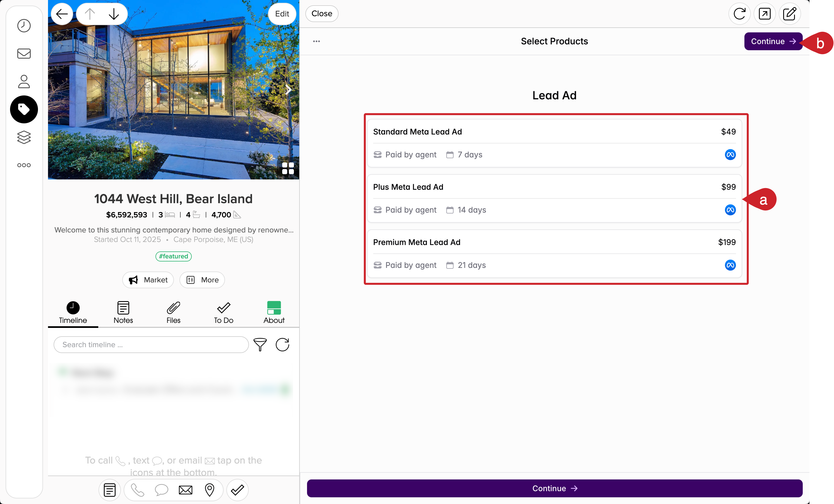The height and width of the screenshot is (504, 834).
Task: Click the 4,700 square footage value
Action: 221,215
